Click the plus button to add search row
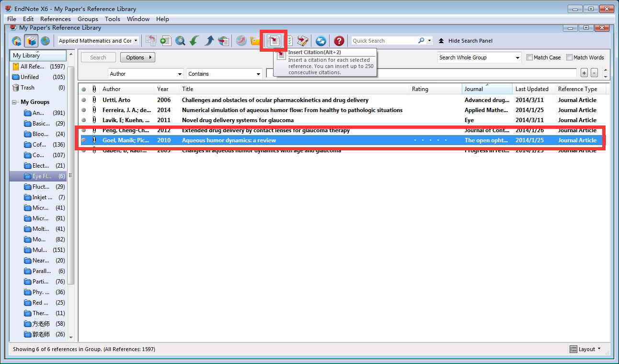The width and height of the screenshot is (619, 364). point(584,73)
